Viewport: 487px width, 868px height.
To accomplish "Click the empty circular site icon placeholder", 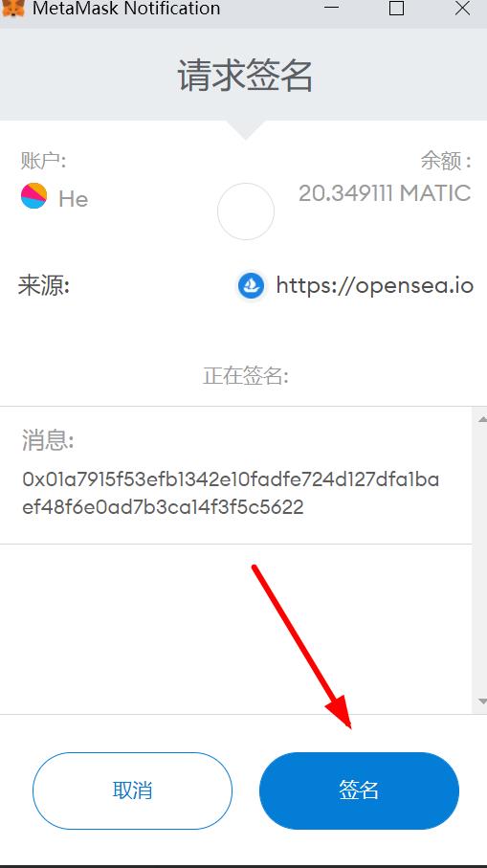I will point(246,211).
